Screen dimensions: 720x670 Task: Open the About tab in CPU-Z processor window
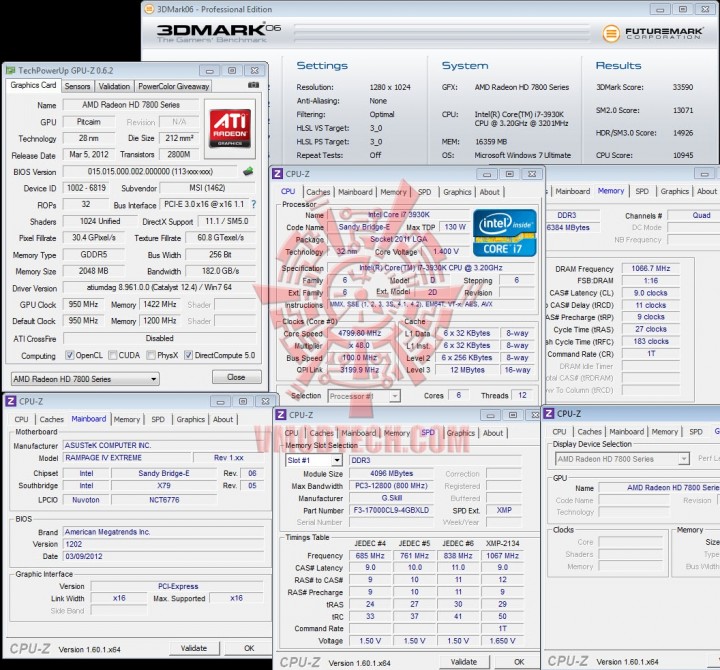[489, 192]
